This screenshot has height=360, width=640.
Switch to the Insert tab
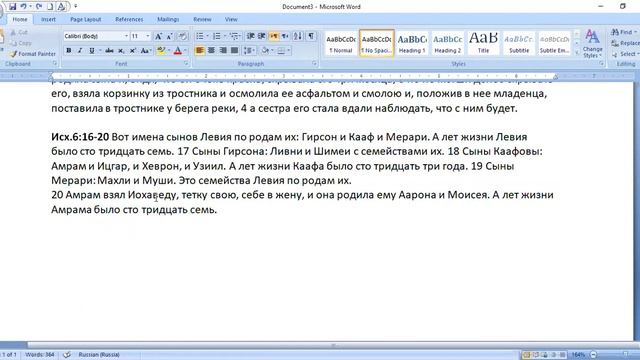[x=48, y=19]
